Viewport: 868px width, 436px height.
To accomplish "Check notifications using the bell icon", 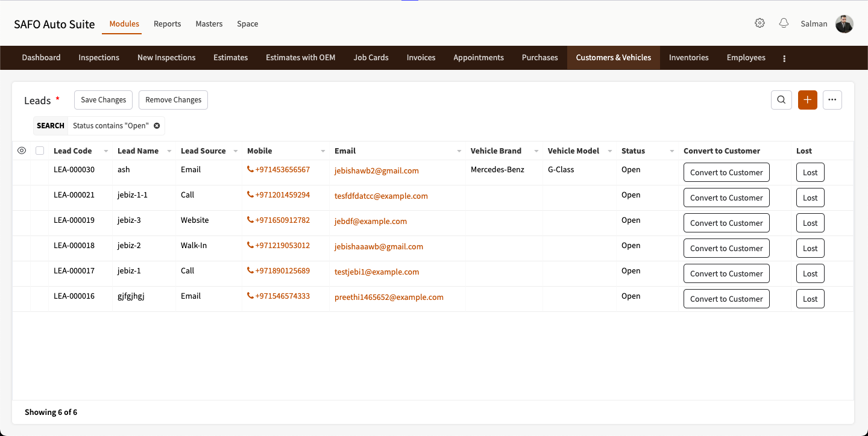I will click(x=784, y=22).
